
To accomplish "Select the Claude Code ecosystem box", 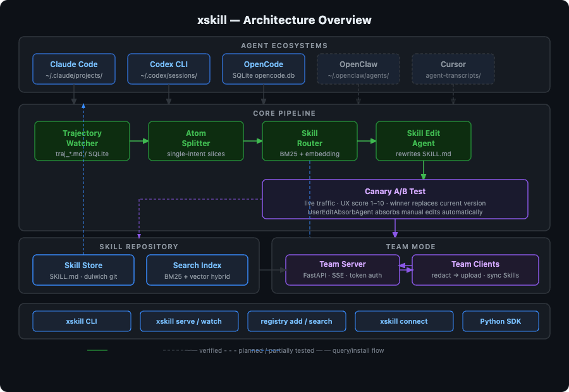I will pos(74,69).
